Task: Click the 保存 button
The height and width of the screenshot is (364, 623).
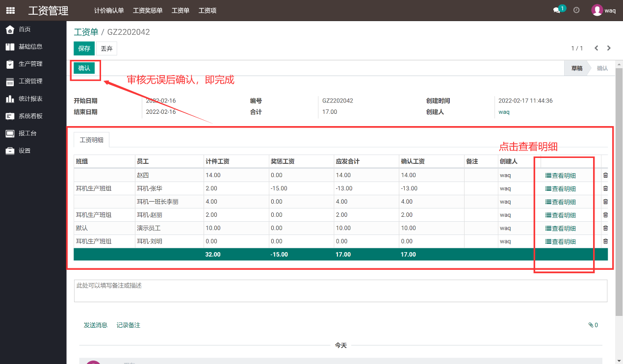Action: [x=84, y=49]
